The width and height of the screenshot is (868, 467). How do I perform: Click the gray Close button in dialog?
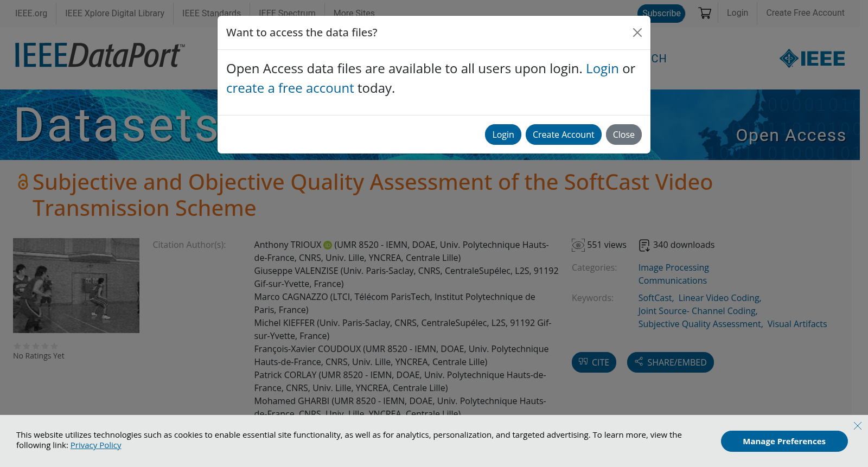[x=623, y=135]
